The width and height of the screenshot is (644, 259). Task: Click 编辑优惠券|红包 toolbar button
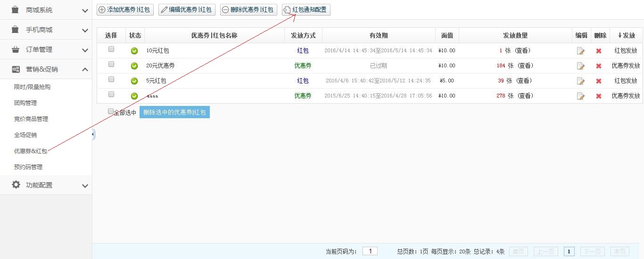(187, 9)
